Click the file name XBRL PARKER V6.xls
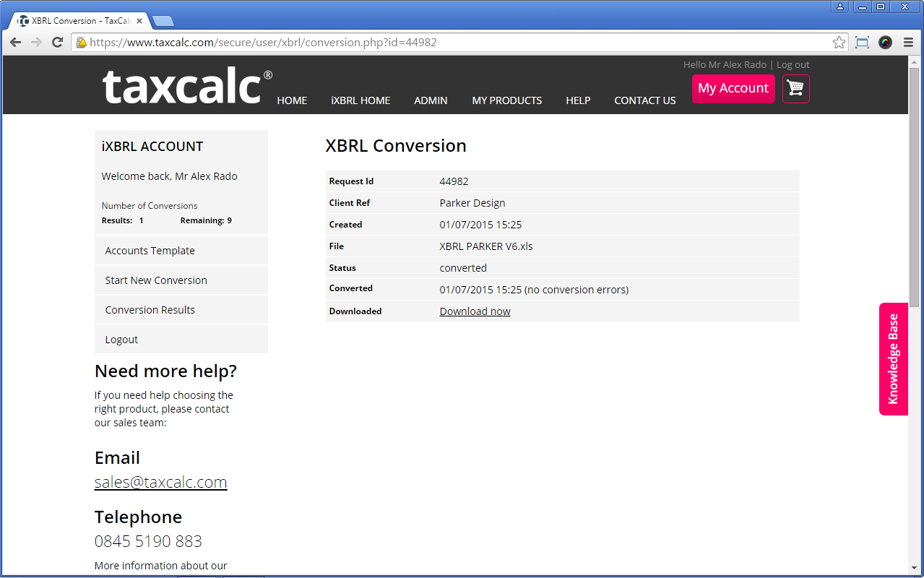Screen dimensions: 924x578 coord(486,246)
